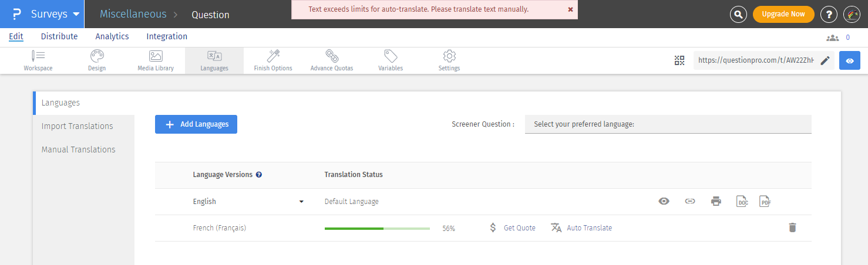The height and width of the screenshot is (265, 868).
Task: Click the French translation progress bar
Action: 377,228
